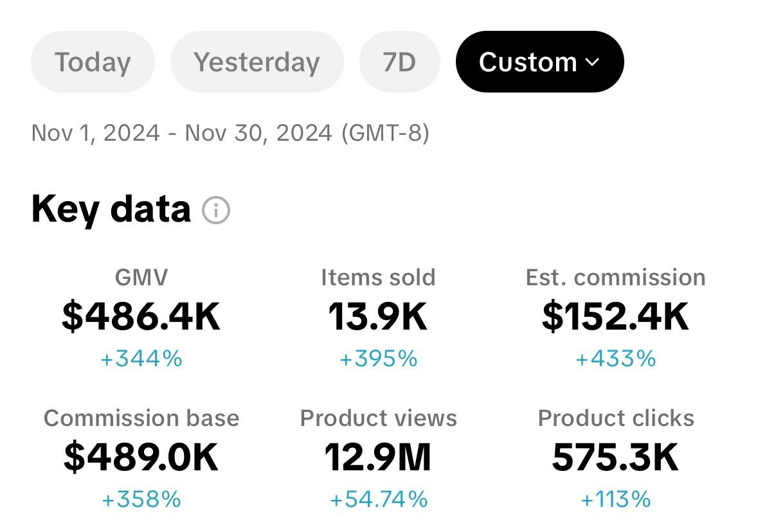Click the Nov 1 - Nov 30 date range
Image resolution: width=758 pixels, height=532 pixels.
(x=230, y=133)
